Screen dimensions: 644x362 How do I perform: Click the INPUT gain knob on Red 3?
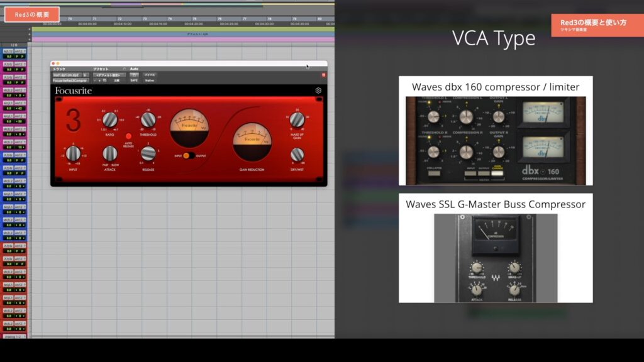[73, 153]
